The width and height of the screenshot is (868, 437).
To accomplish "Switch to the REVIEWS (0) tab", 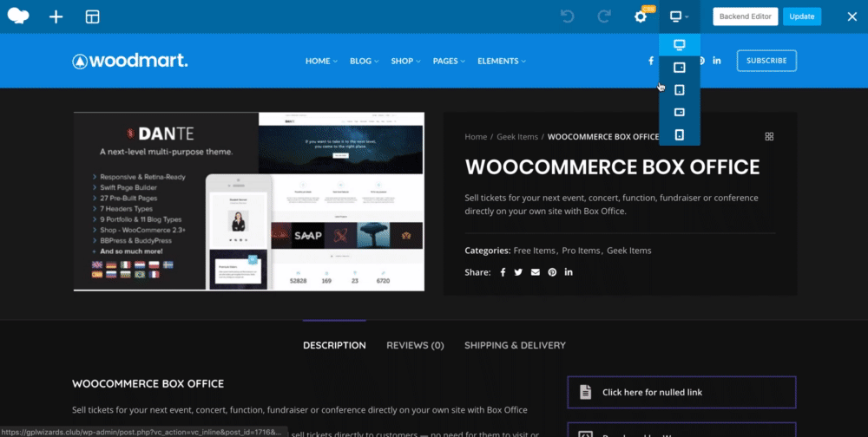I will [415, 345].
